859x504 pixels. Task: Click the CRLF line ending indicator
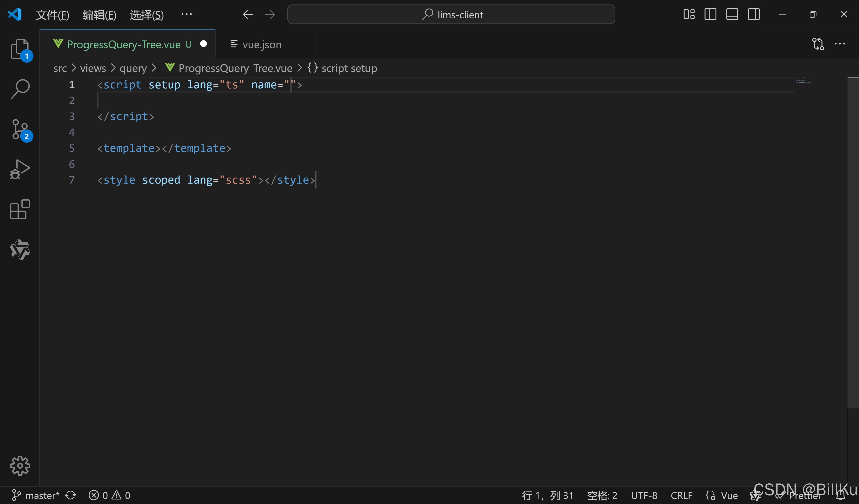coord(682,495)
